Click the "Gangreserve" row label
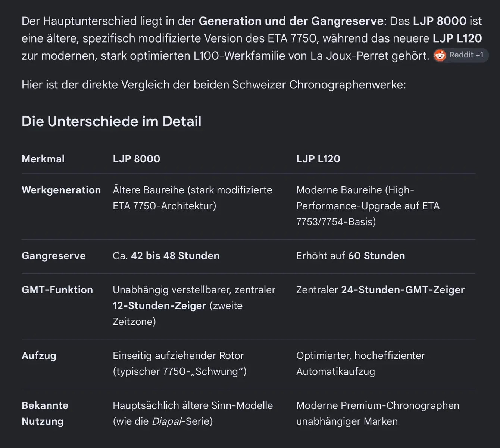Image resolution: width=500 pixels, height=448 pixels. pos(53,256)
